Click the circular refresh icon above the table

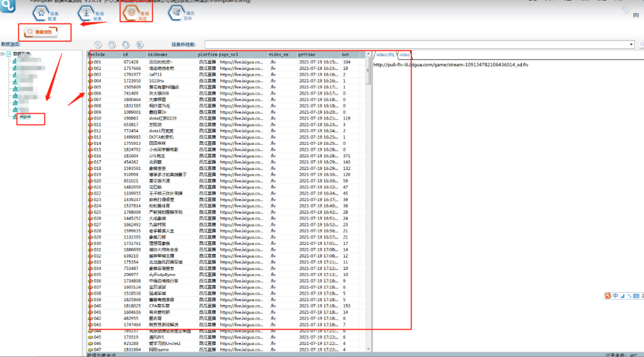coord(126,44)
